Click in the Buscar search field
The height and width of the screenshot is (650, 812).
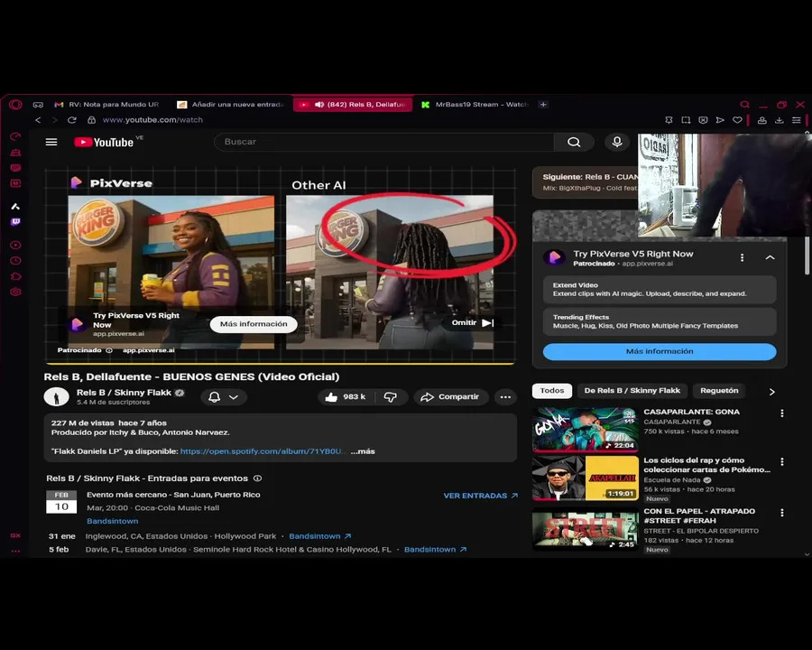click(383, 142)
